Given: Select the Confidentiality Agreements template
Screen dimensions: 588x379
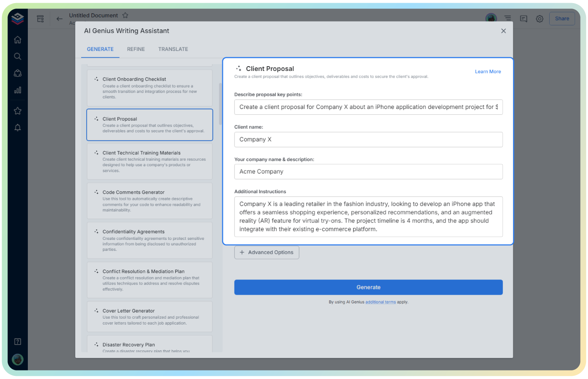Looking at the screenshot, I should click(149, 240).
